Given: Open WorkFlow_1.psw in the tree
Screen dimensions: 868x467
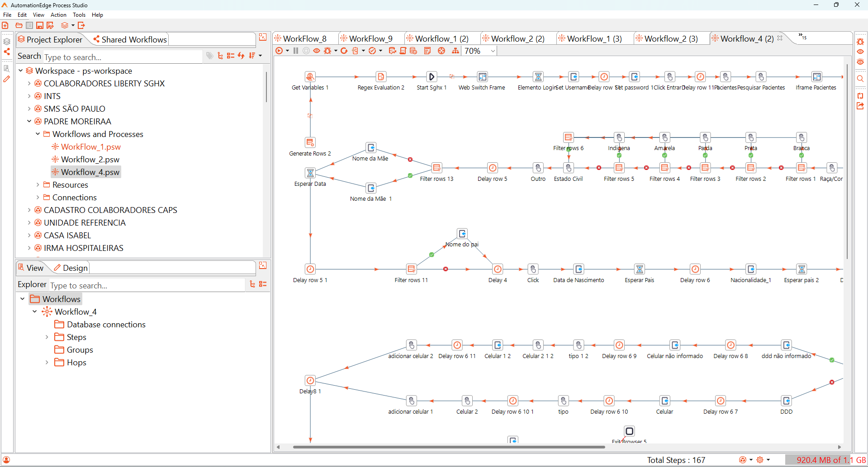Looking at the screenshot, I should click(x=90, y=147).
